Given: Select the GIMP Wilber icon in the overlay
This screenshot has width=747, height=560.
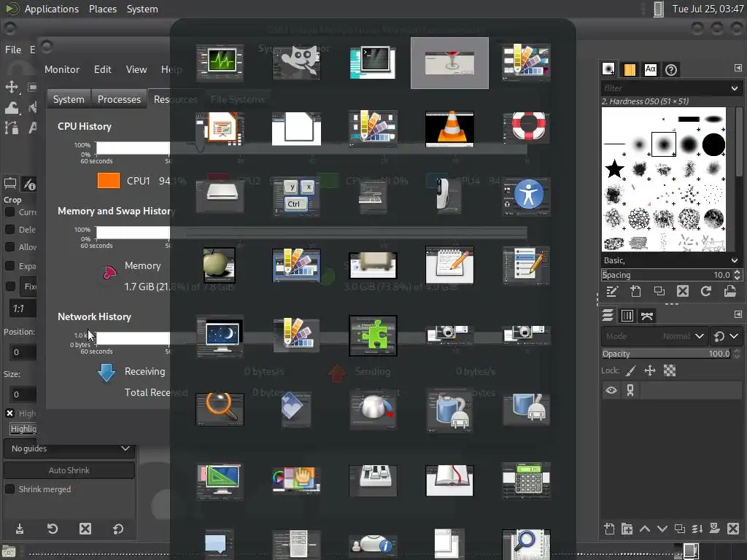Looking at the screenshot, I should tap(296, 62).
